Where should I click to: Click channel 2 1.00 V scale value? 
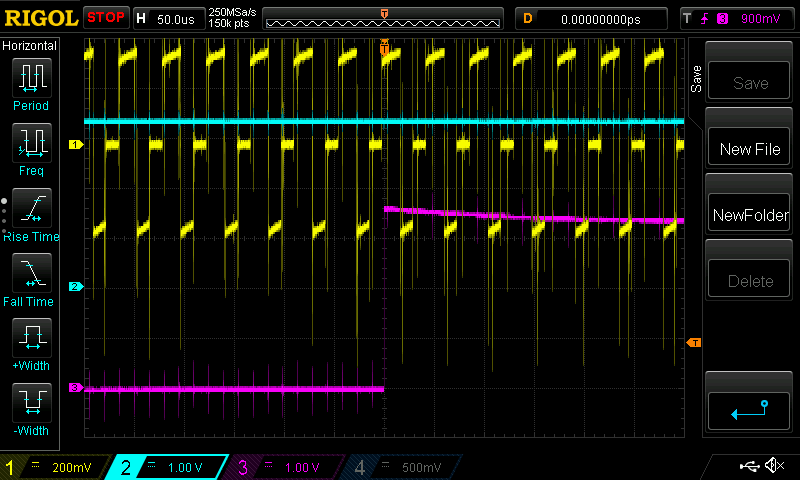point(185,468)
